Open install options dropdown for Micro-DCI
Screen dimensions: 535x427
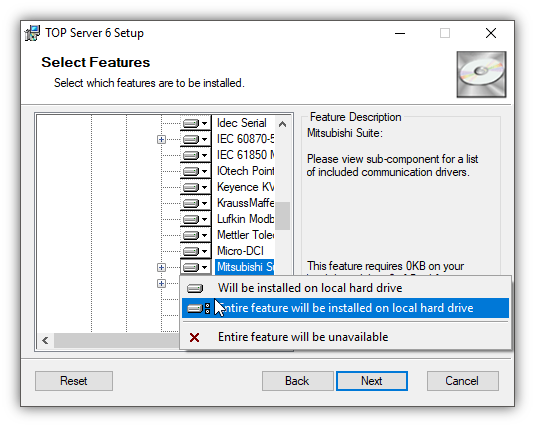pos(196,251)
